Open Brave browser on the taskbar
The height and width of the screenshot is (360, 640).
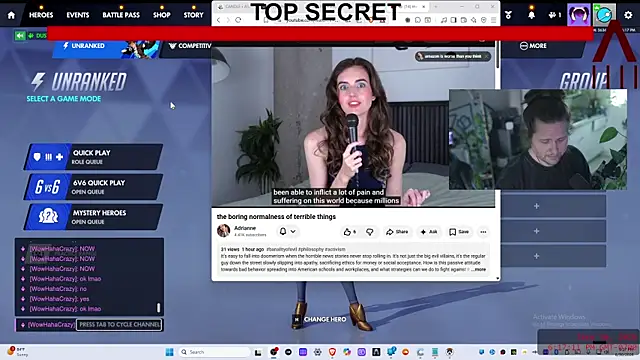(332, 352)
